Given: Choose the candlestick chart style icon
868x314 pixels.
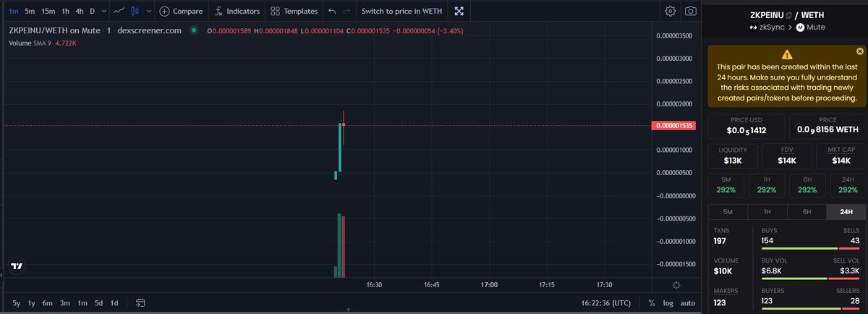Looking at the screenshot, I should click(135, 12).
